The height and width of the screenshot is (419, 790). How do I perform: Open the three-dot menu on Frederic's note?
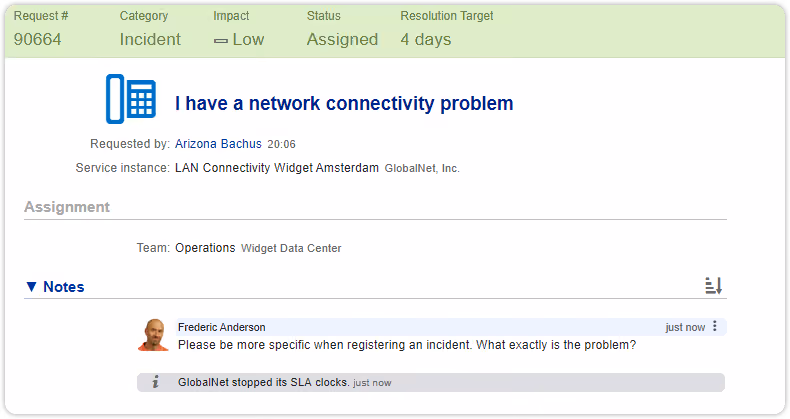[714, 326]
